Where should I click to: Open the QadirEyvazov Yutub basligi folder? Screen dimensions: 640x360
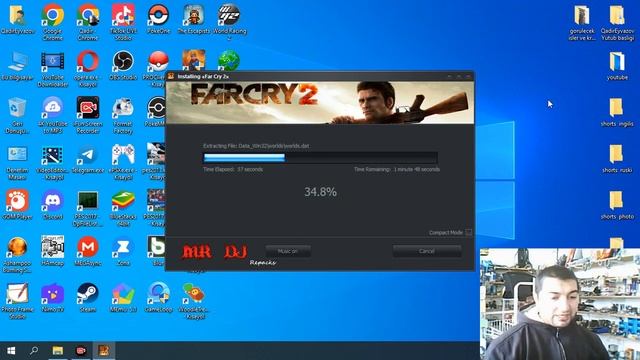coord(617,22)
